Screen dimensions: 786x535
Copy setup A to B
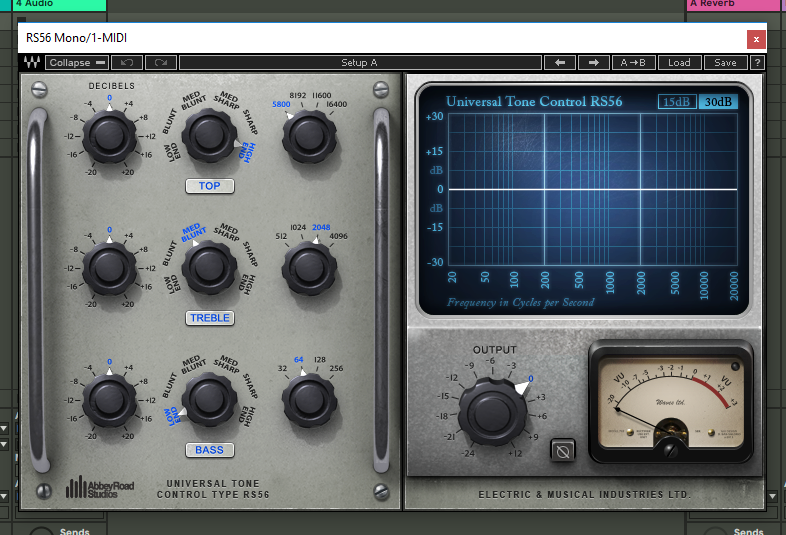[633, 63]
